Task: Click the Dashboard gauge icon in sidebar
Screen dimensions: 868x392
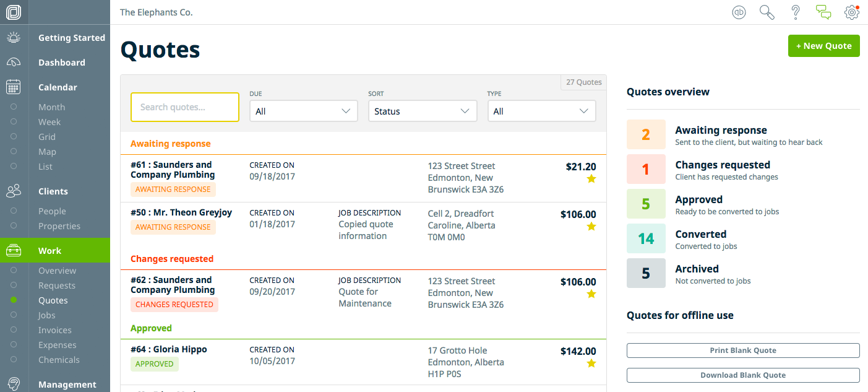Action: click(x=14, y=63)
